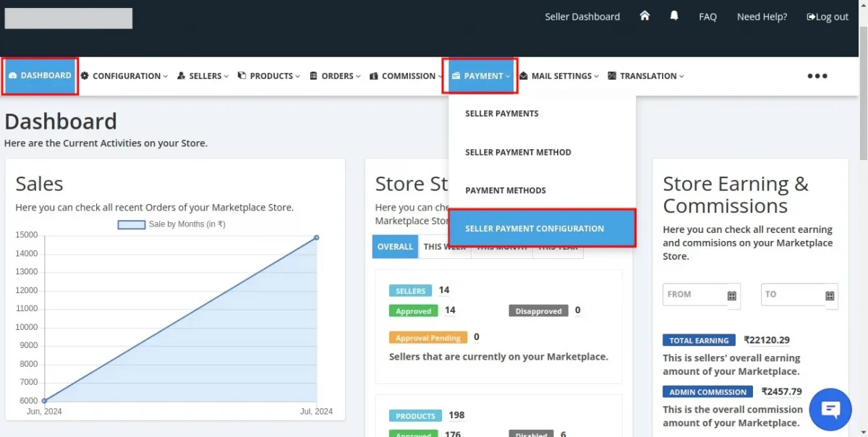Select the Dashboard menu item
This screenshot has height=437, width=868.
[x=40, y=76]
